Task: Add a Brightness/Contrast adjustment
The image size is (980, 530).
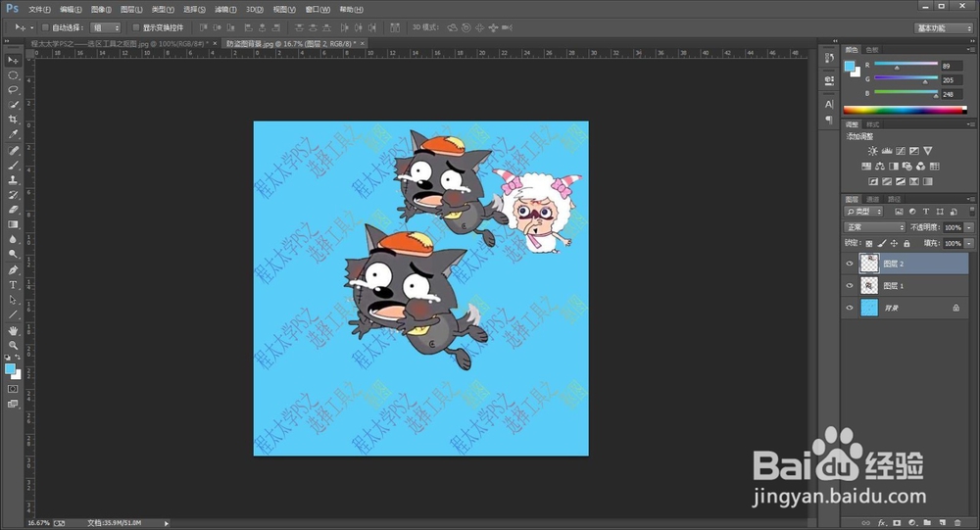Action: (x=872, y=151)
